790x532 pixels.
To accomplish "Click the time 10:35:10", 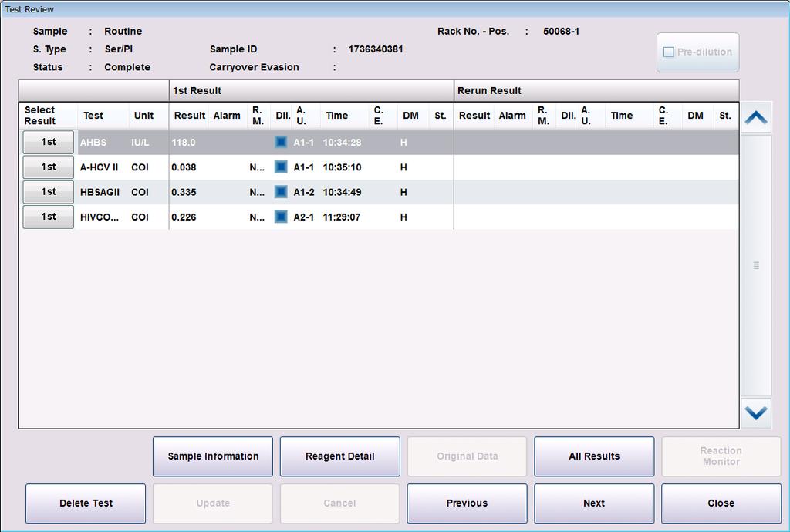I will [342, 167].
